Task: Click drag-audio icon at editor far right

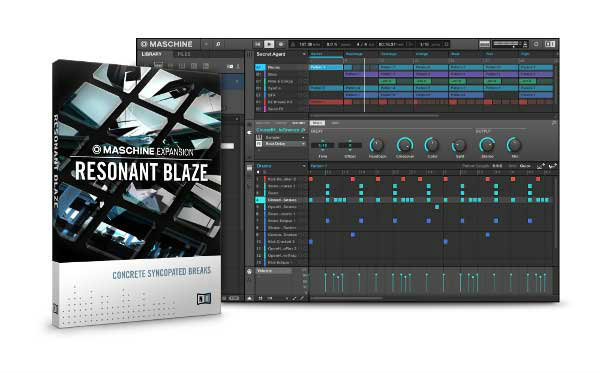Action: (x=553, y=166)
